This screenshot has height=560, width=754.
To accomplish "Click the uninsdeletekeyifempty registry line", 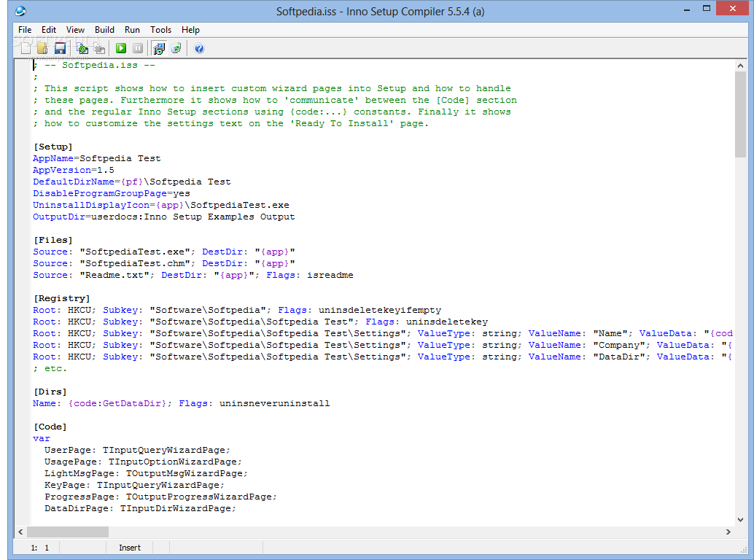I will click(x=237, y=310).
